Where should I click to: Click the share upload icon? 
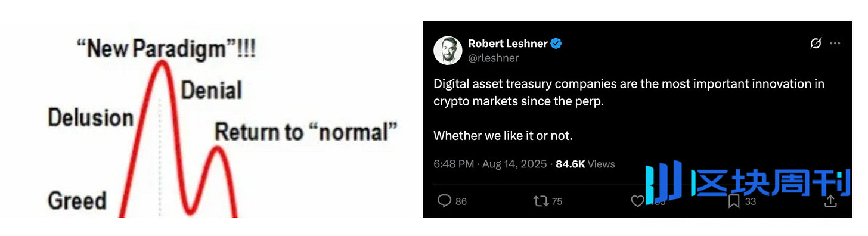tap(830, 201)
